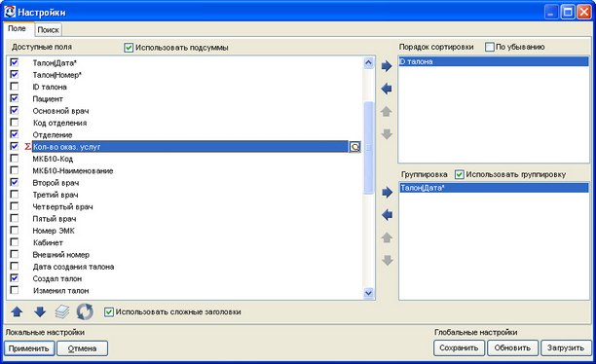The image size is (596, 364).
Task: Add field to sort order arrow
Action: click(x=387, y=66)
